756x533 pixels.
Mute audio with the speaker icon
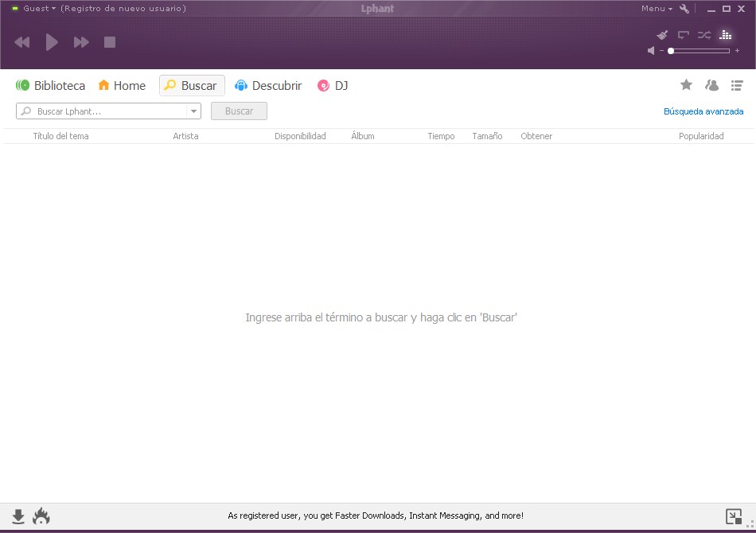[651, 51]
